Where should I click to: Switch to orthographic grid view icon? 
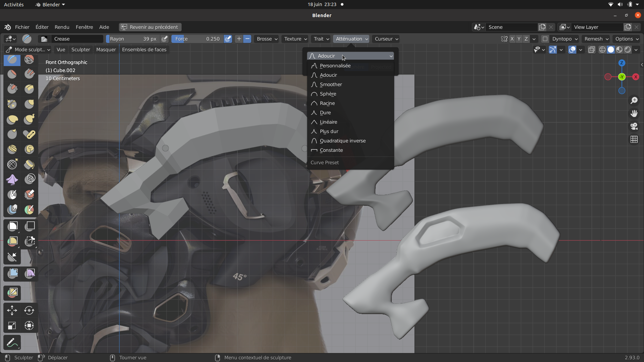634,139
